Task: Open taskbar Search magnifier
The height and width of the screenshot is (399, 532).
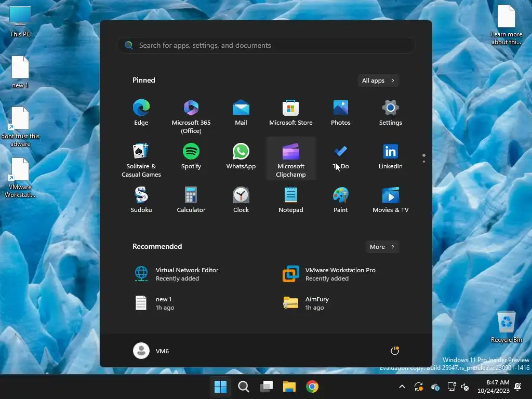Action: point(243,387)
